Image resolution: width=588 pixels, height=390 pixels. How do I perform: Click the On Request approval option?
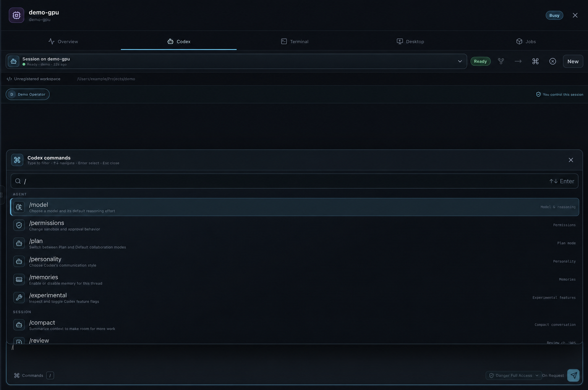(x=553, y=375)
